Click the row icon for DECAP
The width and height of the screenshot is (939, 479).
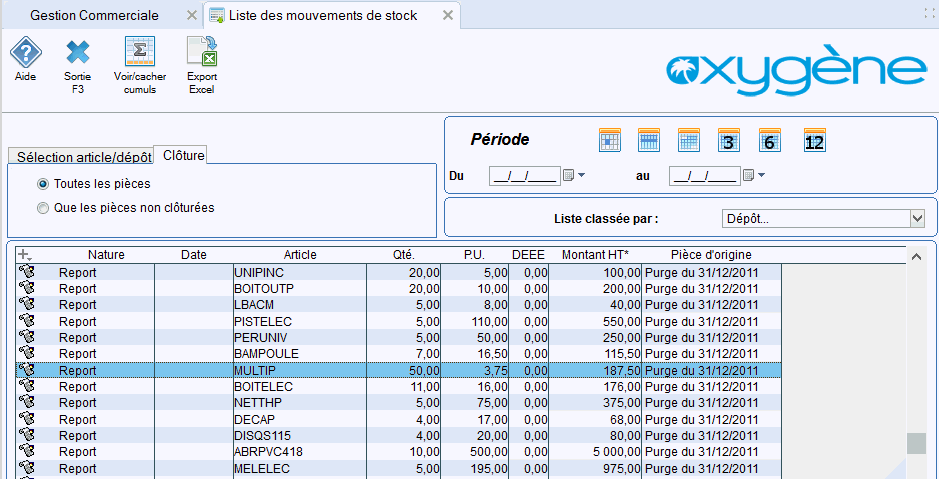(26, 419)
